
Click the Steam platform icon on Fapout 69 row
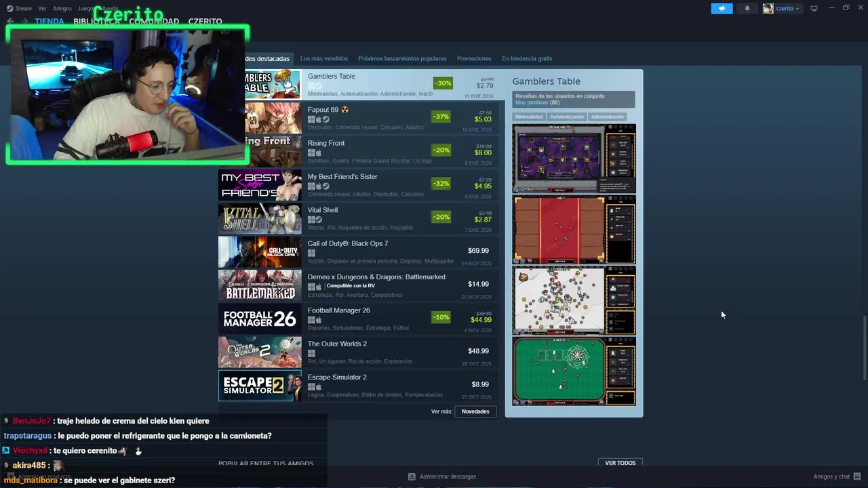click(325, 119)
